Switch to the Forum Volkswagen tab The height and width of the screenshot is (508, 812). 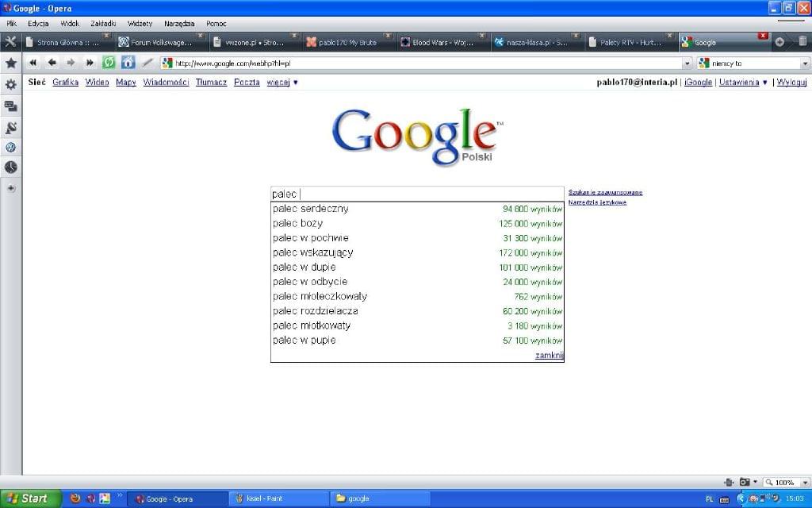pos(160,42)
